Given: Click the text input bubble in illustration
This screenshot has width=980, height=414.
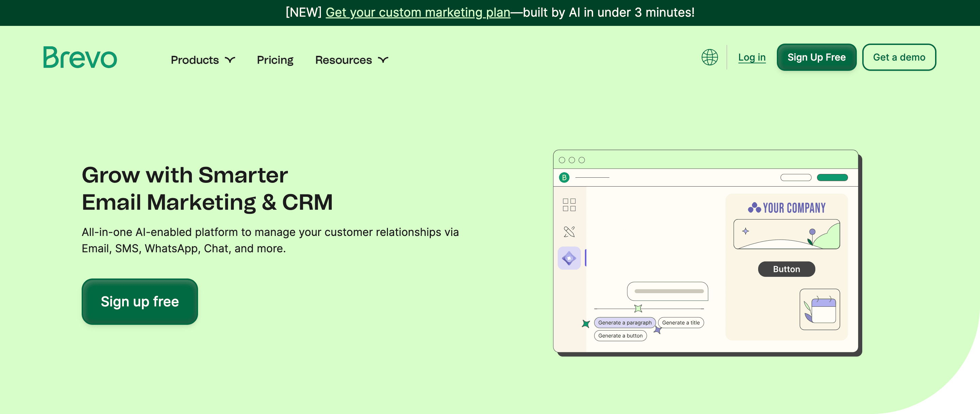Looking at the screenshot, I should tap(667, 291).
